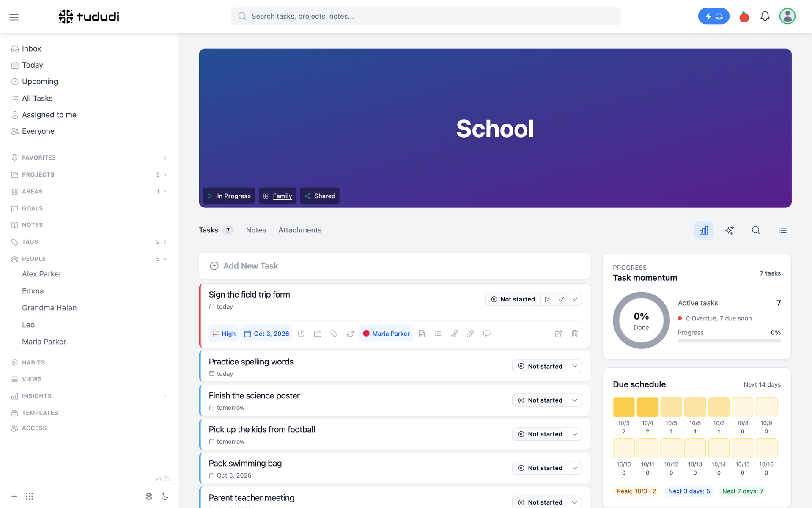This screenshot has width=812, height=508.
Task: Click the 10/3 due schedule square
Action: pyautogui.click(x=624, y=407)
